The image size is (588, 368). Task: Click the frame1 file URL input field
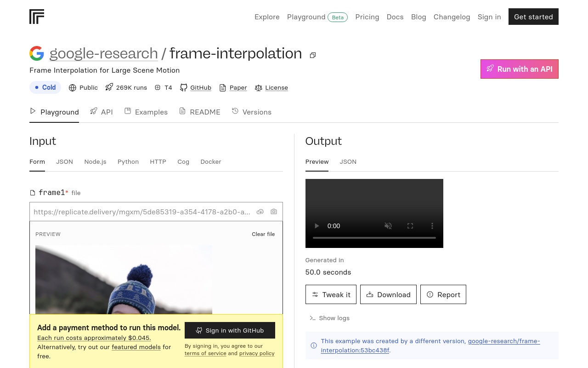point(142,212)
